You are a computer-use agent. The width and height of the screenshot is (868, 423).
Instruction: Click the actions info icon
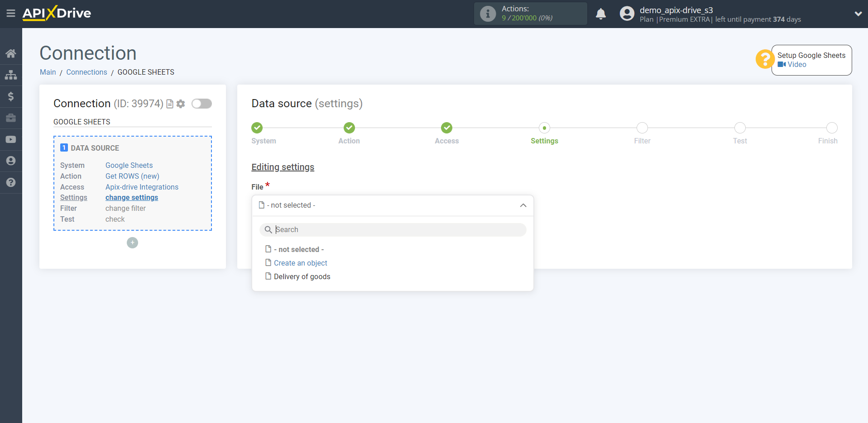click(x=488, y=14)
